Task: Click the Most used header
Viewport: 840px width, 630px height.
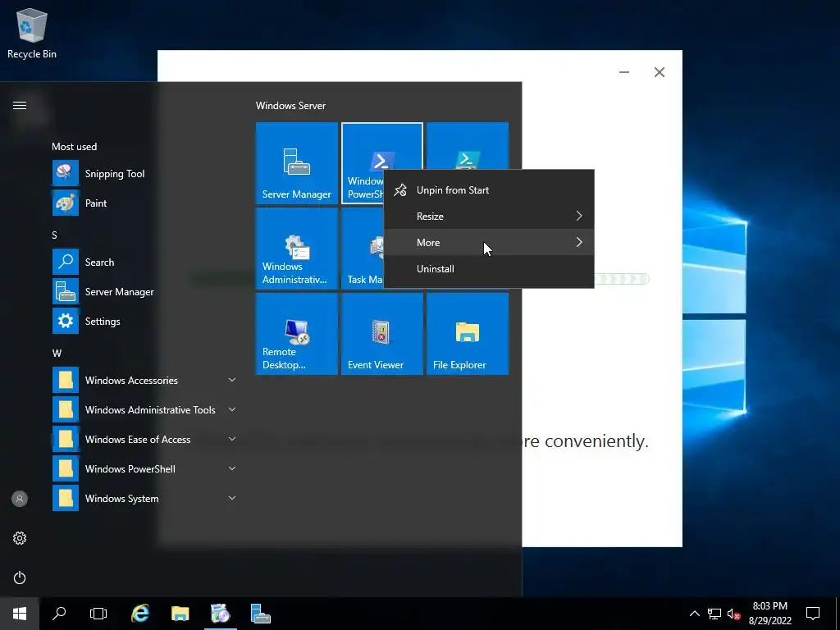Action: [x=75, y=146]
